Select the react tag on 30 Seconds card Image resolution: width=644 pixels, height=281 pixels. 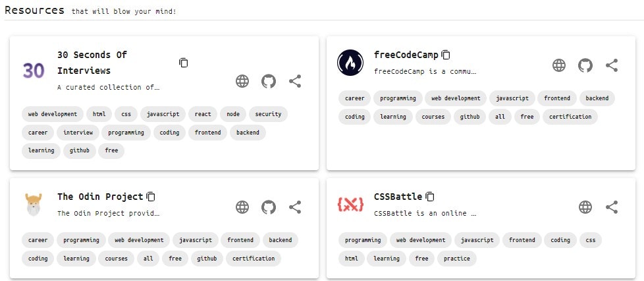(x=203, y=114)
